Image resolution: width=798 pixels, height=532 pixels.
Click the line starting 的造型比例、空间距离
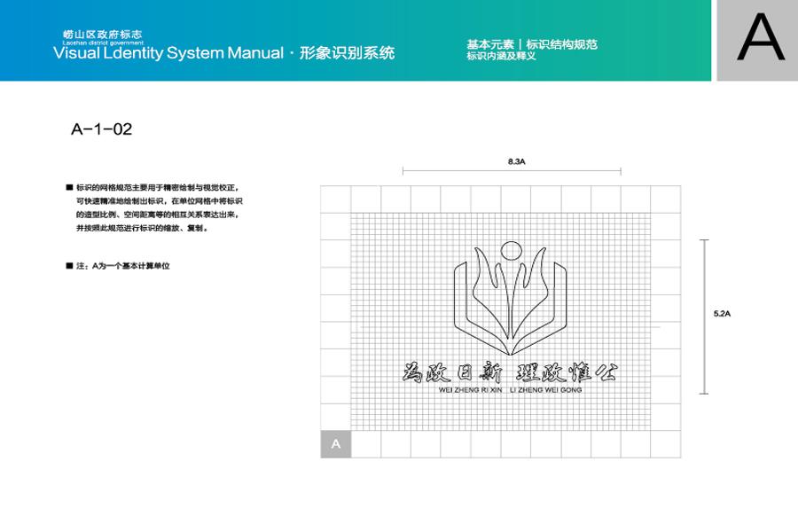[x=158, y=215]
